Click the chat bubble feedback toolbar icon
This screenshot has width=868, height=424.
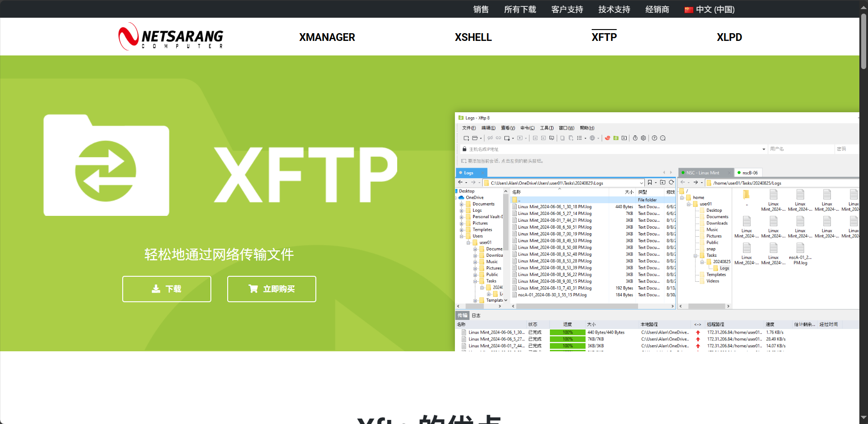663,138
